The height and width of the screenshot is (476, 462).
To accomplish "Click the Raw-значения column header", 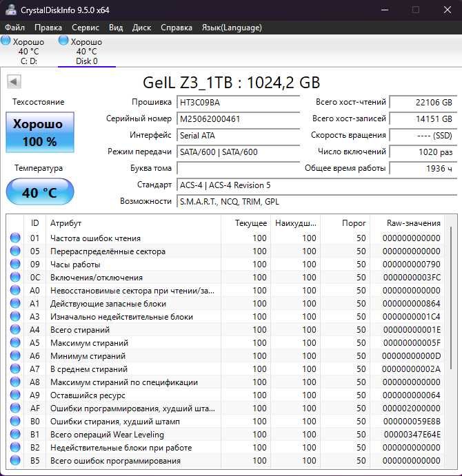I will 408,223.
